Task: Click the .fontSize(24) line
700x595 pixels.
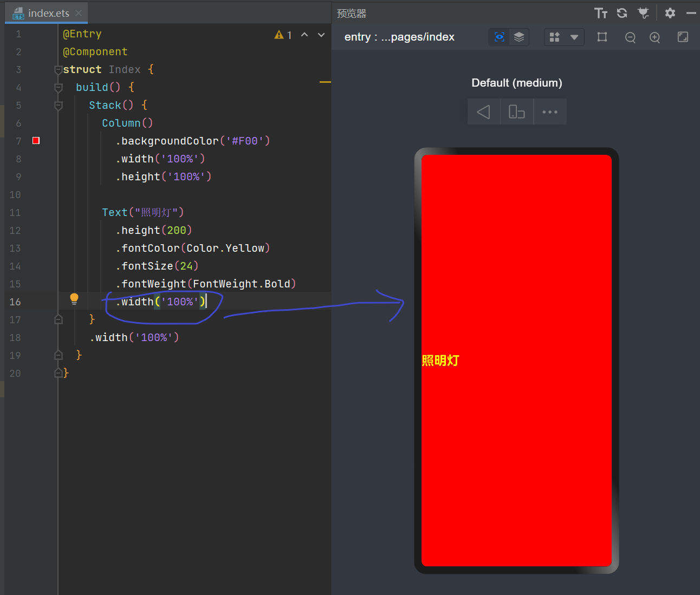Action: click(157, 266)
